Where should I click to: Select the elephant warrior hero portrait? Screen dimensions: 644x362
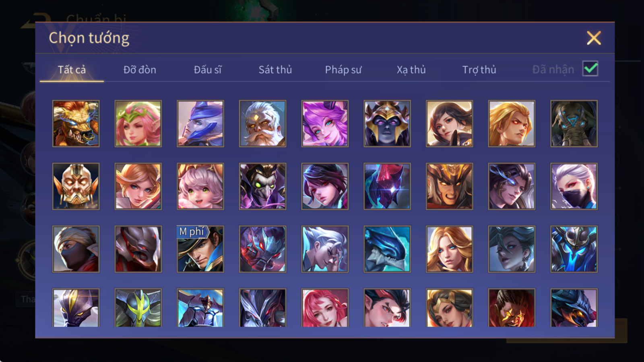[x=574, y=123]
